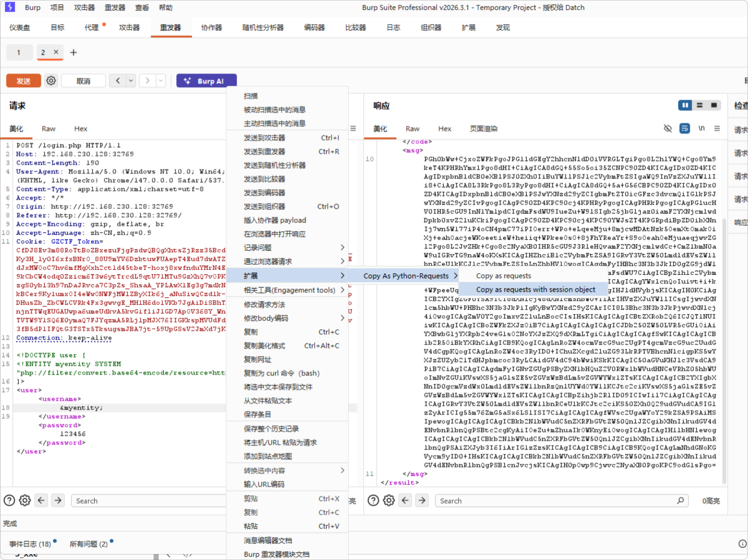Viewport: 748px width, 560px height.
Task: Click the Burp Suite logo icon
Action: (10, 7)
